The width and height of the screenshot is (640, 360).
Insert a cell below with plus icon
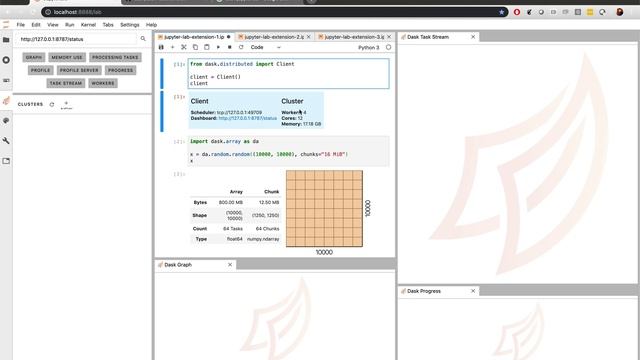coord(172,47)
